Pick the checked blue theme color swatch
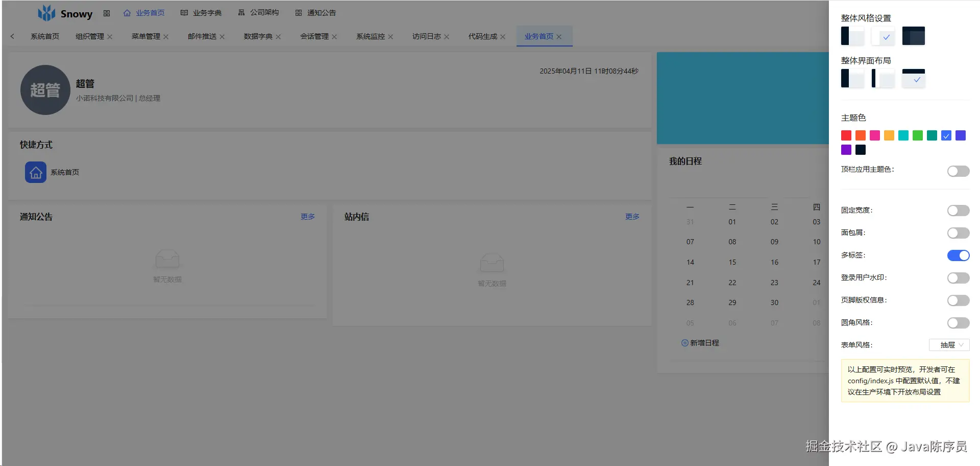This screenshot has height=466, width=980. point(946,135)
